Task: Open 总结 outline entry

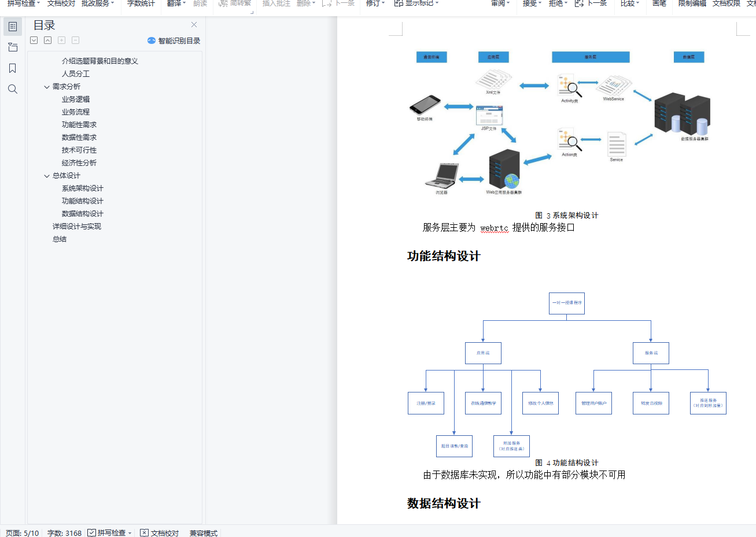Action: click(60, 239)
